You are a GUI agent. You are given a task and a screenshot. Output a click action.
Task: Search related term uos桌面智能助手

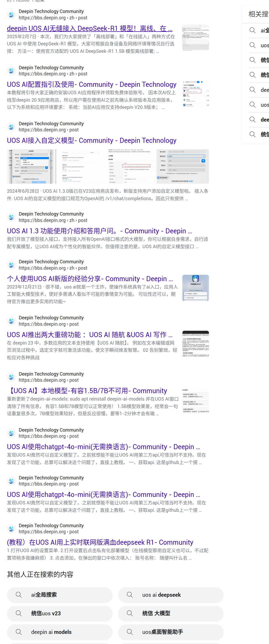coord(171,632)
